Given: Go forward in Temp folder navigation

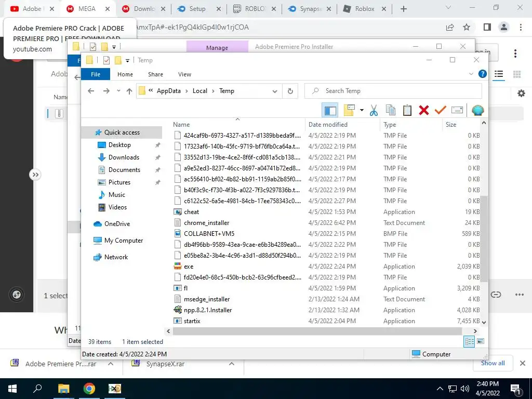Looking at the screenshot, I should point(106,91).
